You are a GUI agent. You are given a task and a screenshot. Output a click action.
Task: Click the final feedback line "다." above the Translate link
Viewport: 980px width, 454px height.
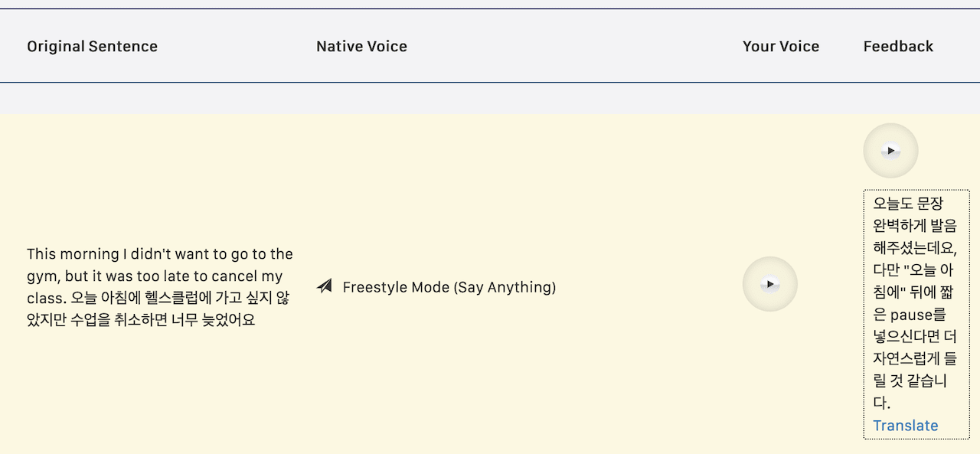coord(881,403)
